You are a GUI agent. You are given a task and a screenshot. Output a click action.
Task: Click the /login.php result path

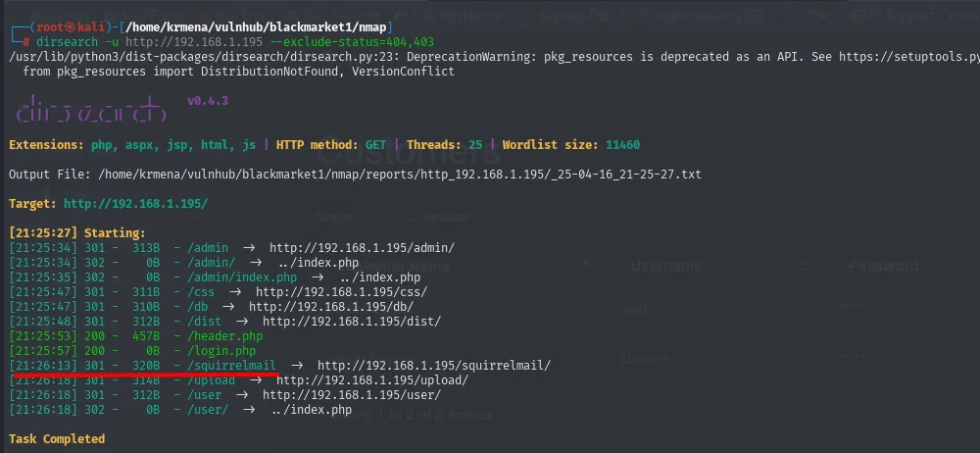[221, 351]
